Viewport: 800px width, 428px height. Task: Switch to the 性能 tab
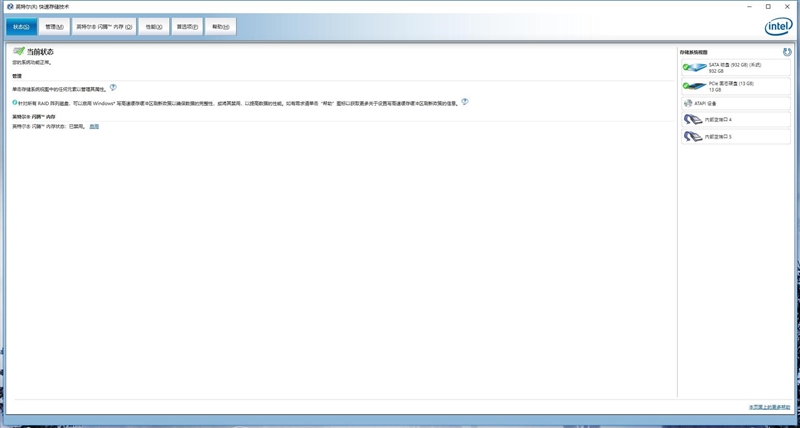tap(152, 27)
